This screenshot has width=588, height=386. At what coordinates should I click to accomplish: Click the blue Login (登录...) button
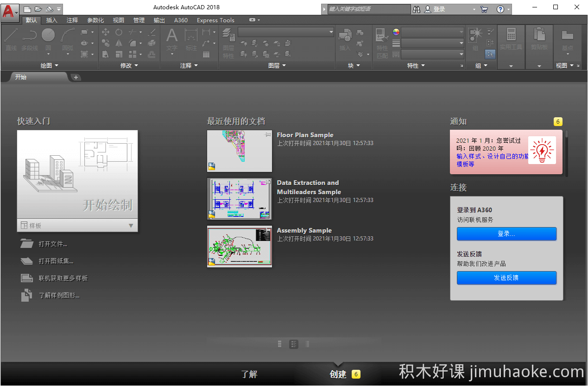(x=506, y=234)
